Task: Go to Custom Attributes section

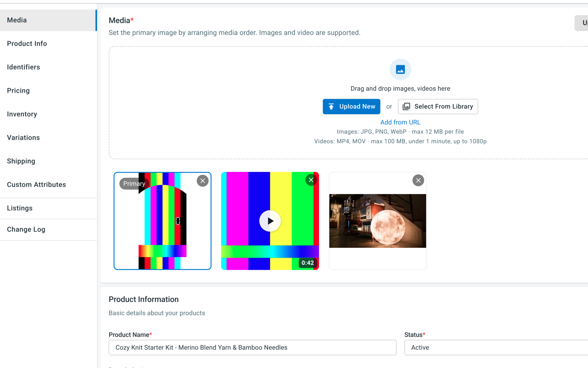Action: 48,185
